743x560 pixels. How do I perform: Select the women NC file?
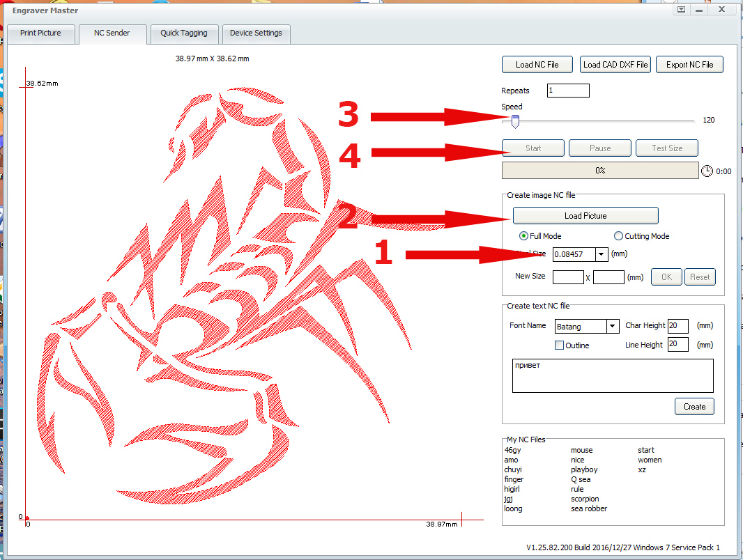click(650, 460)
